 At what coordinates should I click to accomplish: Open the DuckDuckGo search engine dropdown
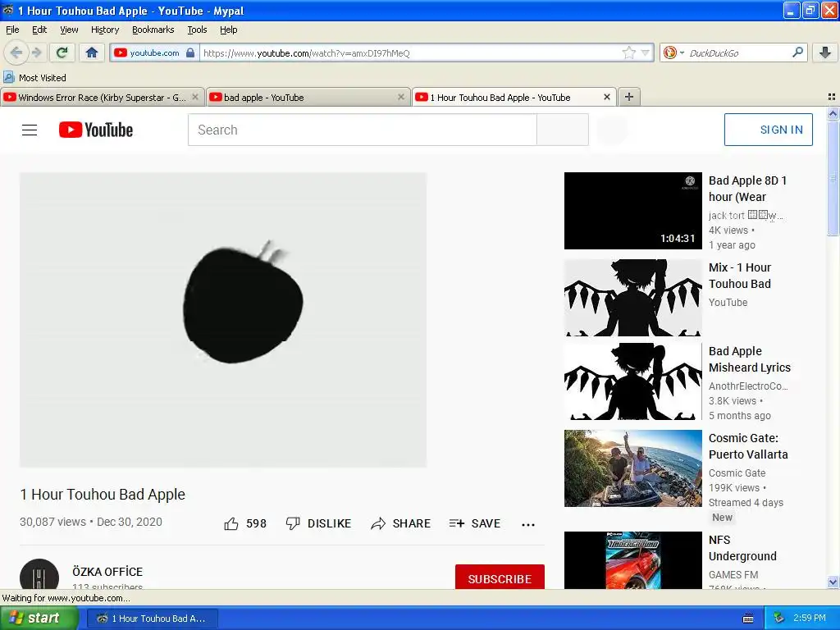[673, 52]
